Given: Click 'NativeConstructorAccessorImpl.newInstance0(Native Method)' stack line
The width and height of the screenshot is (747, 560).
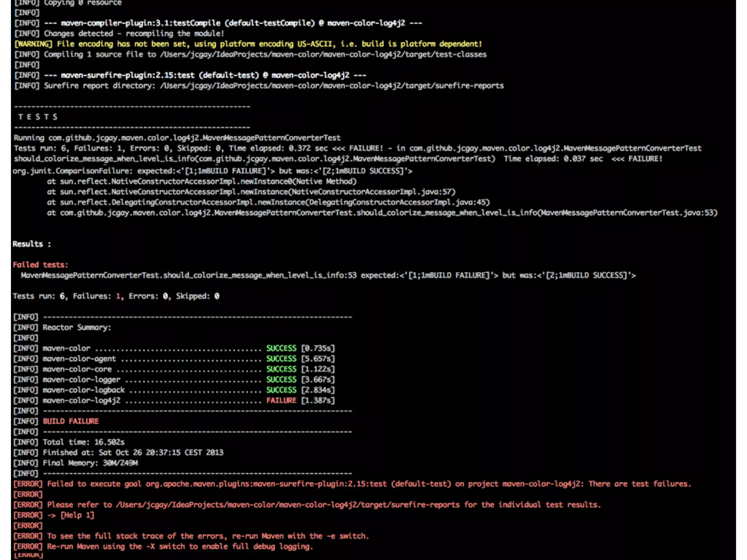Looking at the screenshot, I should click(202, 182).
